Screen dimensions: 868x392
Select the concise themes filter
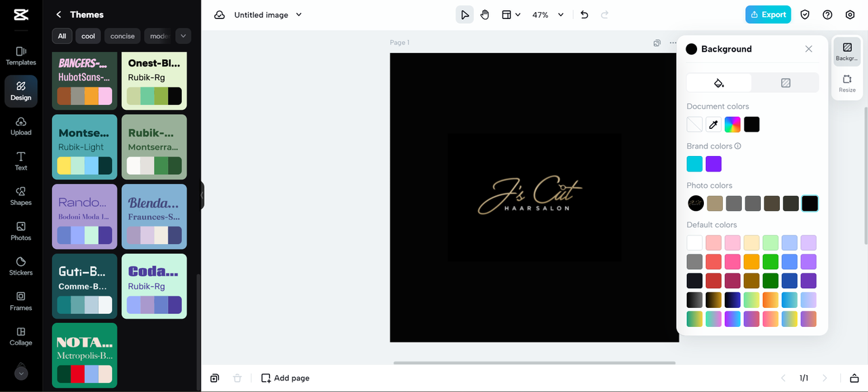point(123,36)
